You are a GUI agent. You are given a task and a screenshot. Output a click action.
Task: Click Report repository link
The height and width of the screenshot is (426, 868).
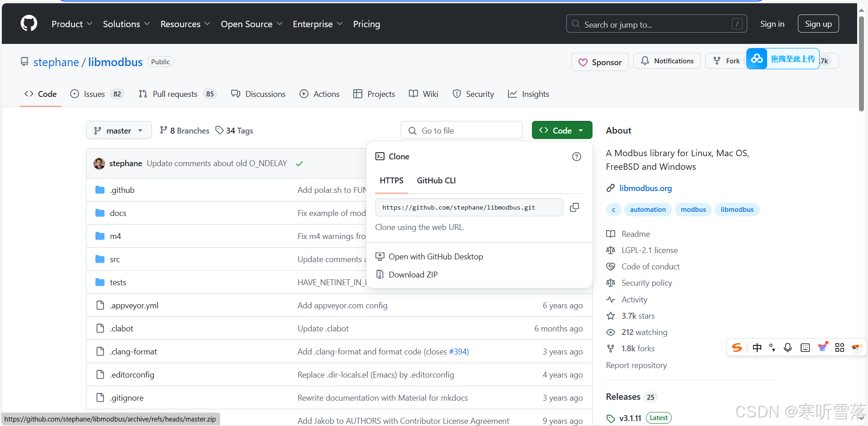pos(636,365)
